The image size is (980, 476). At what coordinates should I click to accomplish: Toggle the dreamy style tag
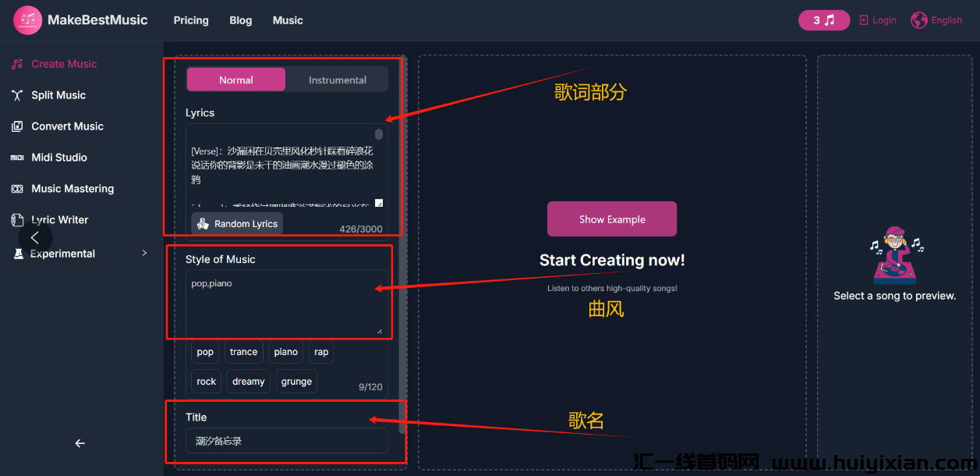click(248, 382)
